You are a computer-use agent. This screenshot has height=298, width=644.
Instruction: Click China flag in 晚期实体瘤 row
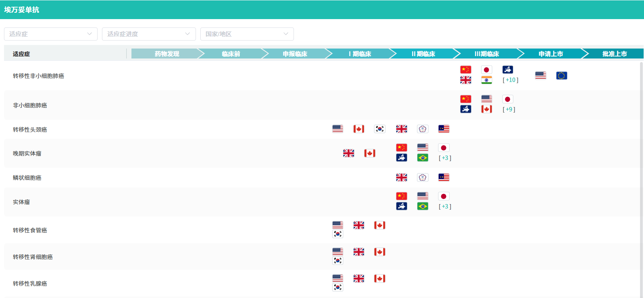401,148
